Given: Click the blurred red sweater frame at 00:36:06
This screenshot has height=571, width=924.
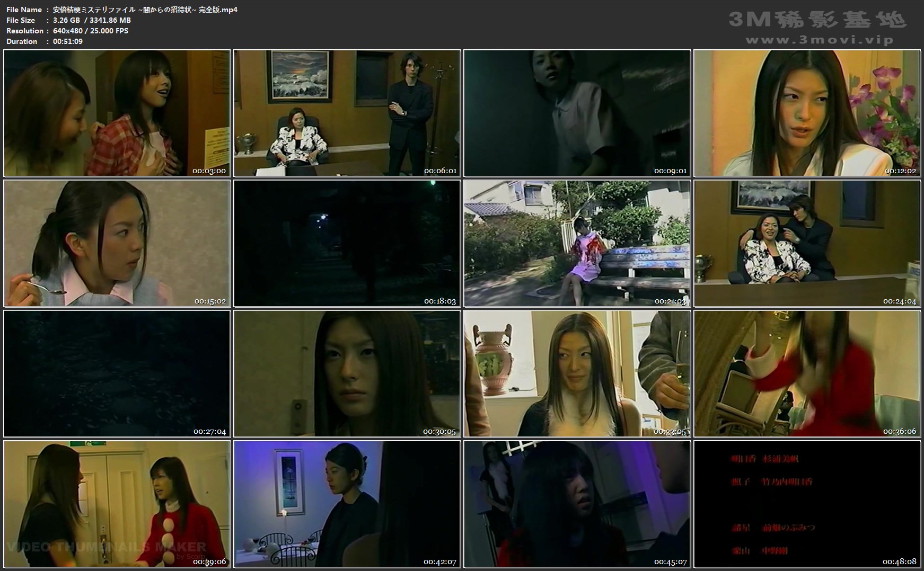Looking at the screenshot, I should click(807, 373).
